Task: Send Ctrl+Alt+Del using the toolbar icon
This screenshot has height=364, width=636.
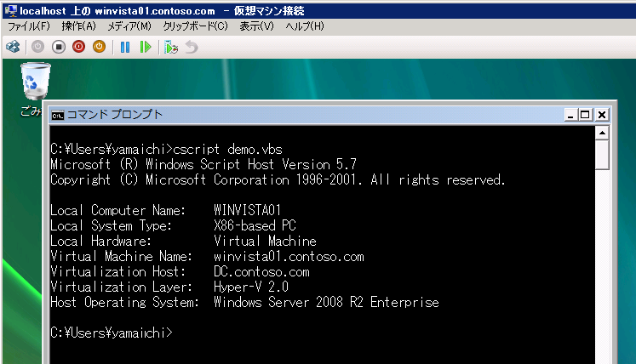Action: coord(13,47)
